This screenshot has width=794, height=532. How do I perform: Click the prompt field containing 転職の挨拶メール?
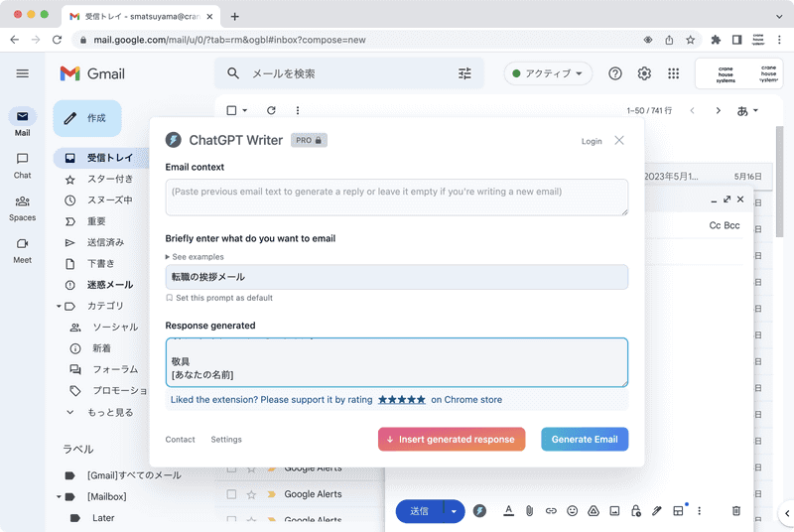(396, 277)
